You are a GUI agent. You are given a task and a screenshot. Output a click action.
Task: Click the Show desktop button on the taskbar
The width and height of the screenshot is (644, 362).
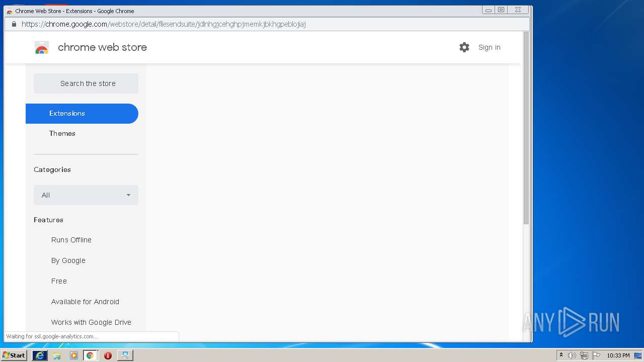[638, 355]
